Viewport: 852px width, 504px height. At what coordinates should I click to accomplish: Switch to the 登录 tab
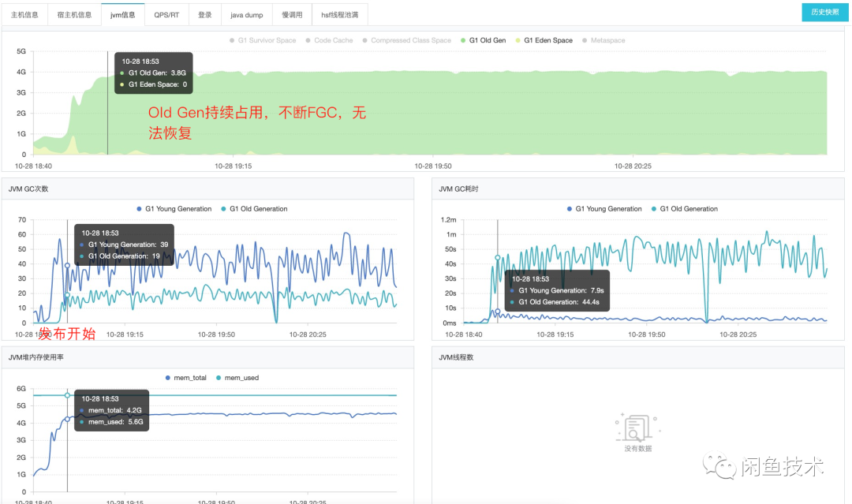(205, 15)
